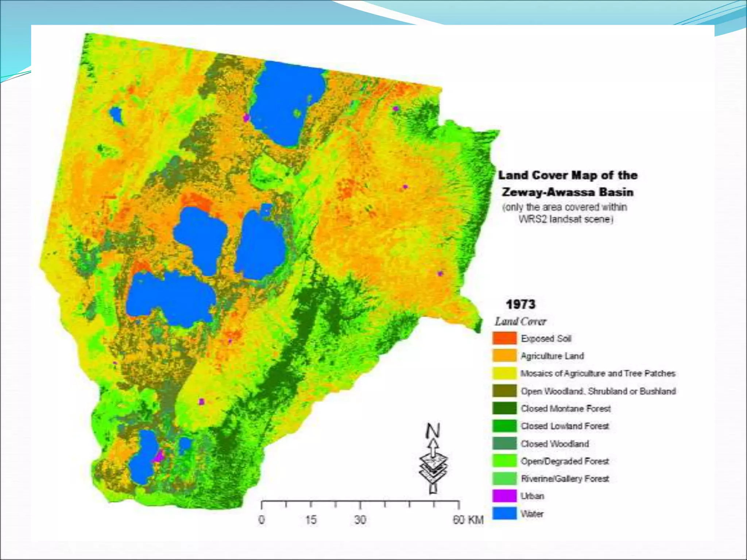Click the Agriculture Land orange legend swatch
Viewport: 747px width, 560px height.
click(504, 355)
